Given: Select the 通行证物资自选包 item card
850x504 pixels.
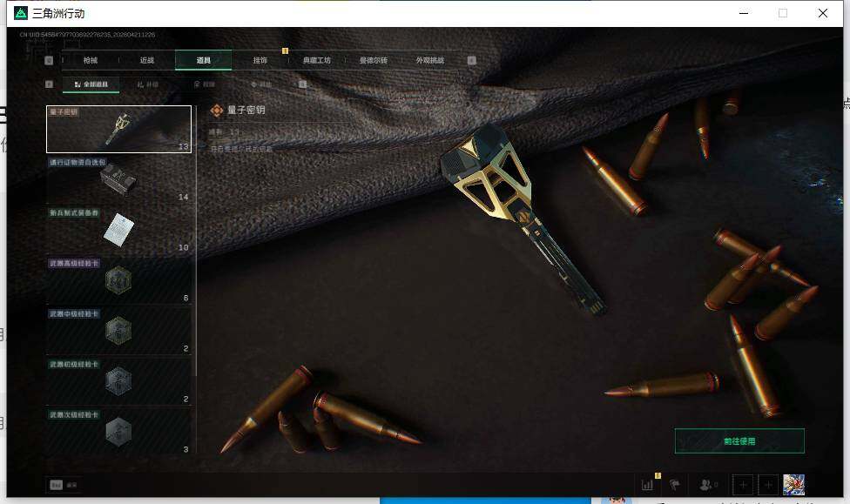Looking at the screenshot, I should point(118,180).
